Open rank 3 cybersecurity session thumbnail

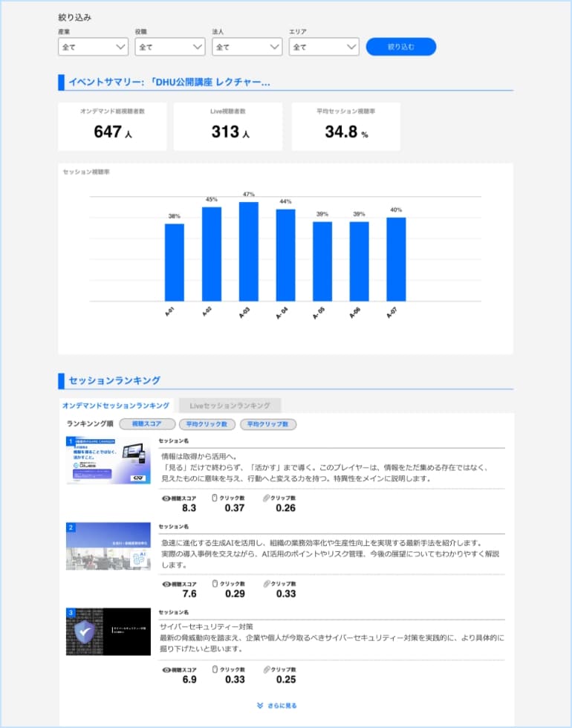tap(108, 631)
